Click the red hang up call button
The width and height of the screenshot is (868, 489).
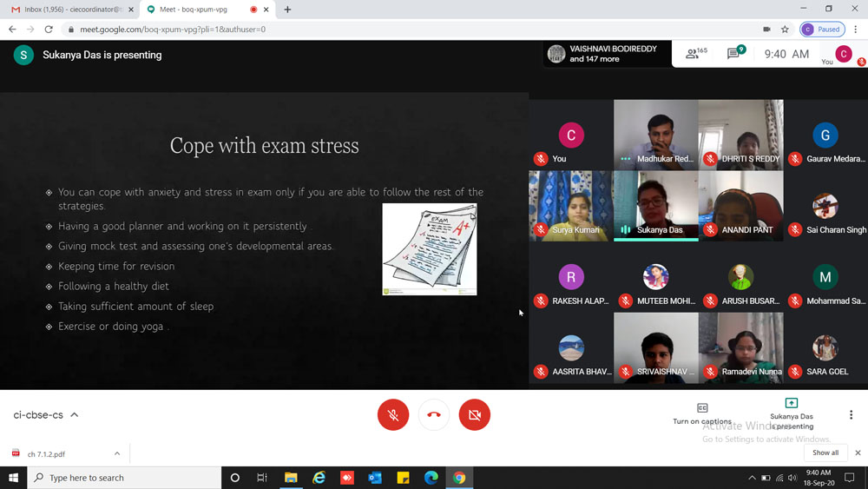click(434, 415)
